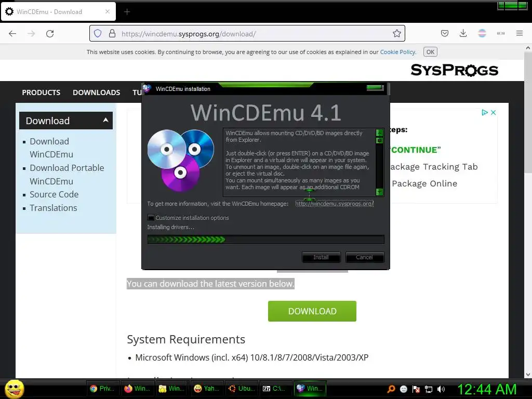Image resolution: width=532 pixels, height=399 pixels.
Task: Toggle Customize installation options checkbox
Action: (x=151, y=218)
